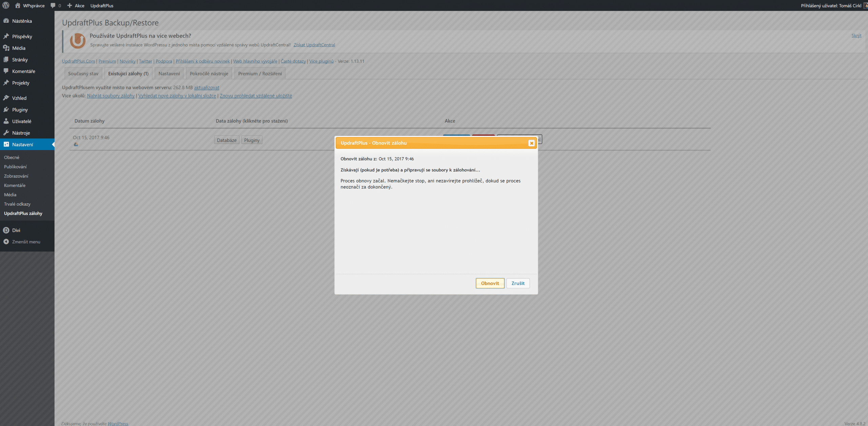Image resolution: width=868 pixels, height=426 pixels.
Task: Open UpdraftPlus zálohy submenu item
Action: [23, 213]
